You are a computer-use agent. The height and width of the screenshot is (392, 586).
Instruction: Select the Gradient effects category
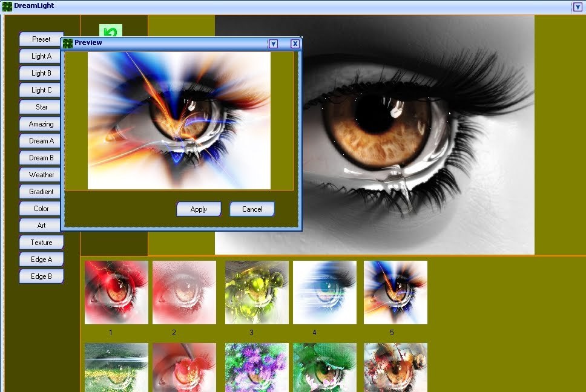(40, 192)
